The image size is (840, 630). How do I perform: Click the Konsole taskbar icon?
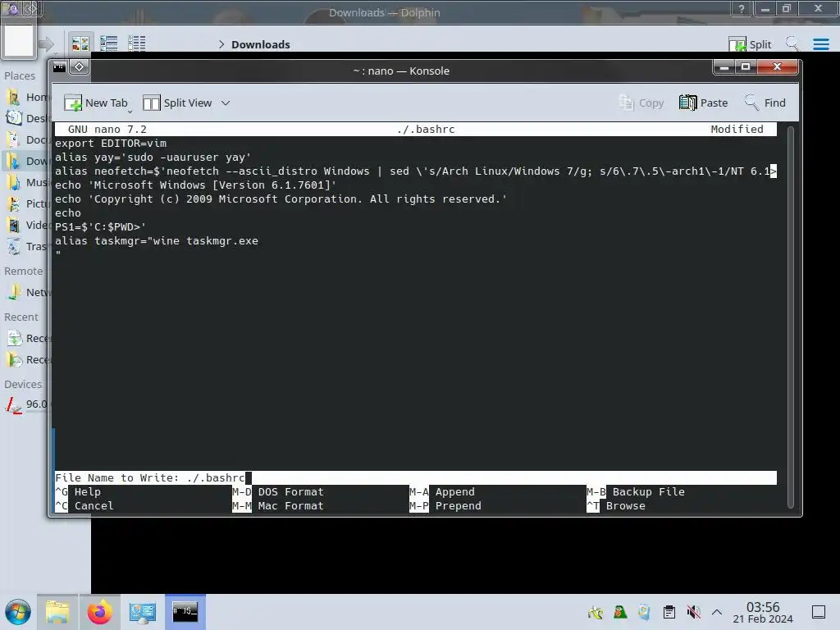click(185, 612)
